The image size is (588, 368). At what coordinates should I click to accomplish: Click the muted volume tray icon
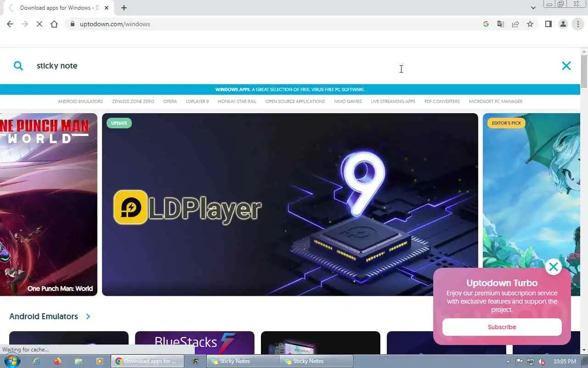tap(542, 362)
